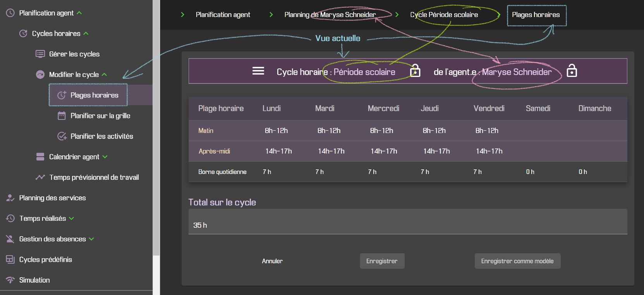This screenshot has width=644, height=295.
Task: Click Plages horaires breadcrumb
Action: [x=536, y=15]
